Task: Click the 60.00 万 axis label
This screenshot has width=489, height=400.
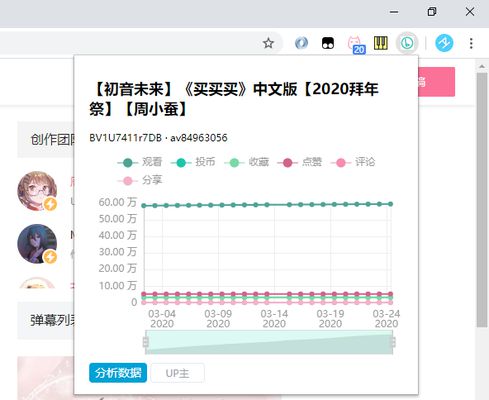Action: click(x=118, y=202)
